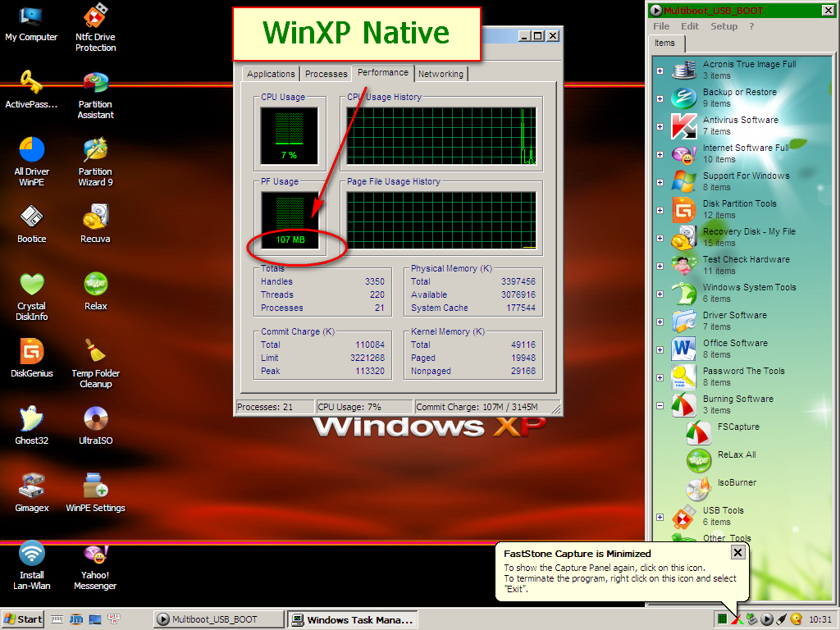Select the Bootice desktop icon

click(31, 224)
